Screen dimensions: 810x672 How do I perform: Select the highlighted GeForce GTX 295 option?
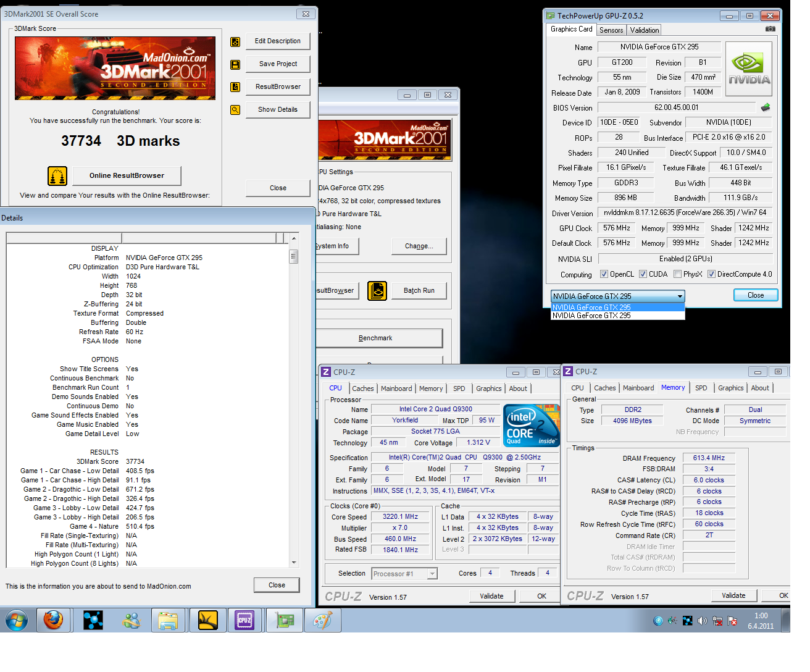(618, 308)
